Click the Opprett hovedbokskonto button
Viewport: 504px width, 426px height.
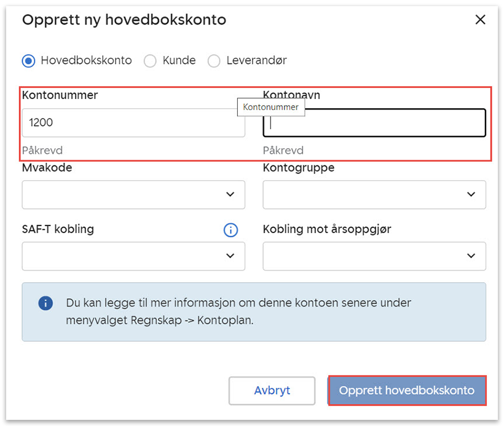point(407,390)
